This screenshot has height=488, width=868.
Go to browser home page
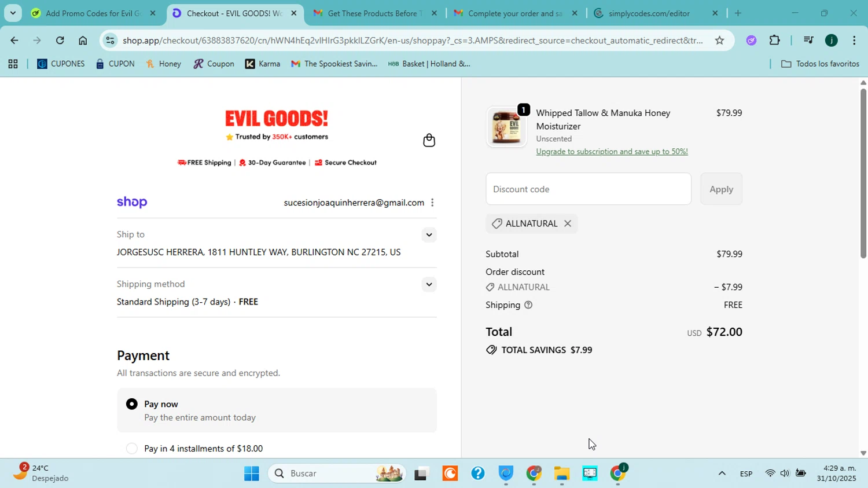(83, 40)
